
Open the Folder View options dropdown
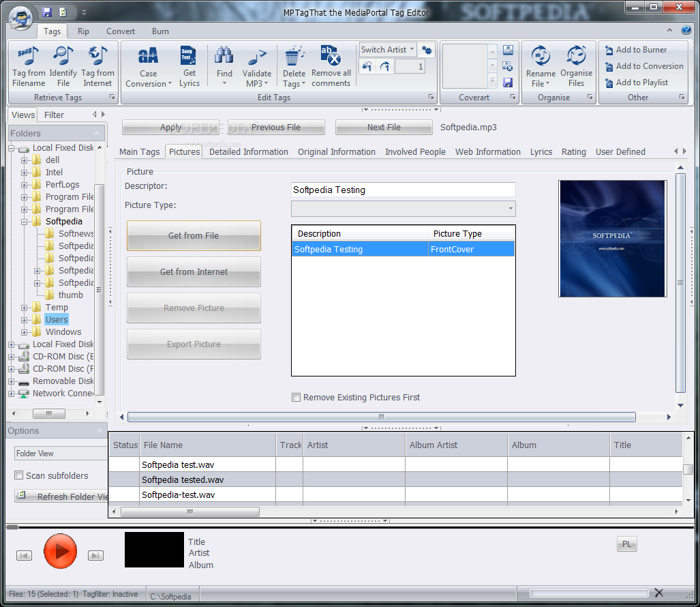pos(61,454)
